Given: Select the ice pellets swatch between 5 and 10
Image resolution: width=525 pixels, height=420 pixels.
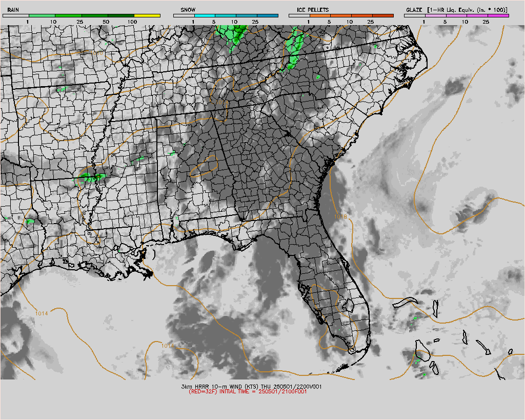Looking at the screenshot, I should (x=341, y=15).
